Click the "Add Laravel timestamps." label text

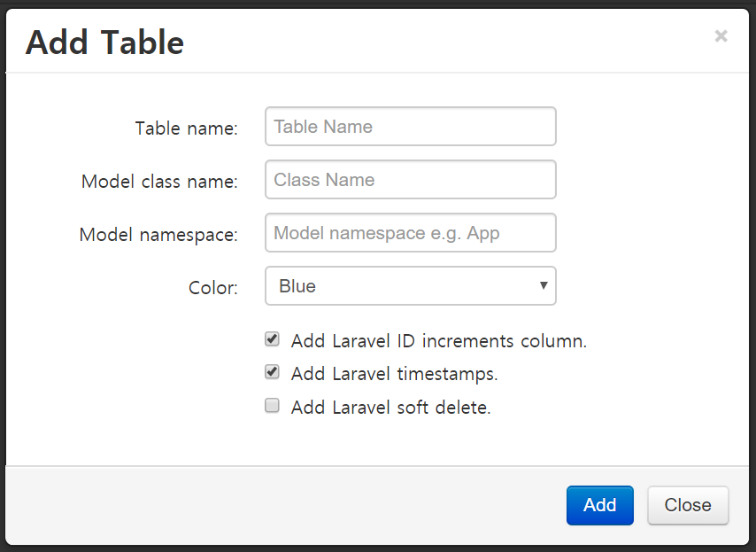394,374
